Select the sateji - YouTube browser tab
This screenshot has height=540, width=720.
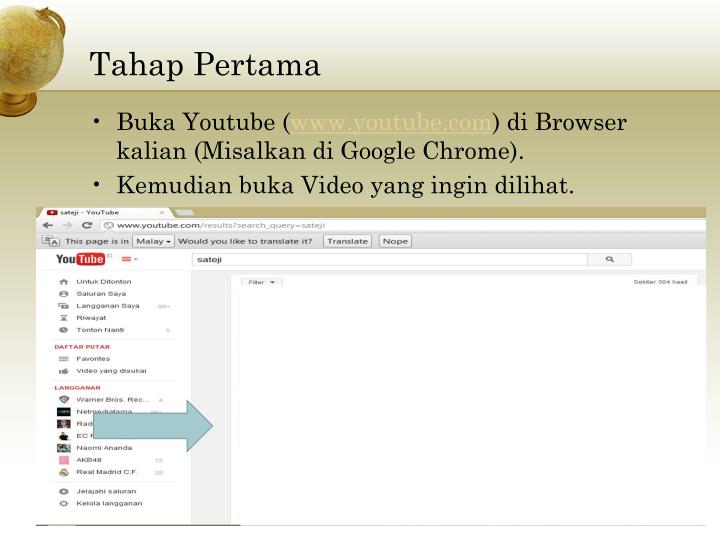(x=106, y=213)
